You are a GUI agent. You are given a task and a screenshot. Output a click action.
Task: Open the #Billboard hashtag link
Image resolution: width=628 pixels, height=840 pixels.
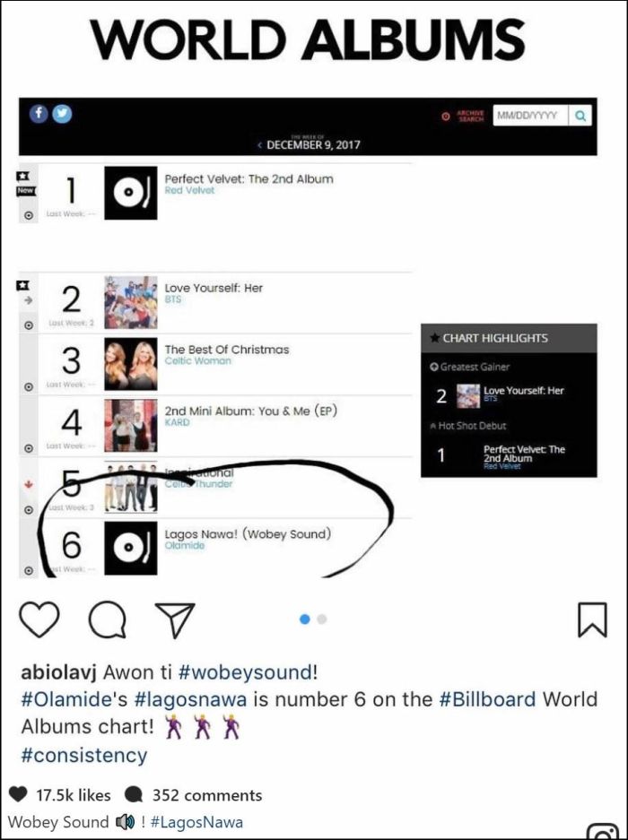(x=486, y=699)
